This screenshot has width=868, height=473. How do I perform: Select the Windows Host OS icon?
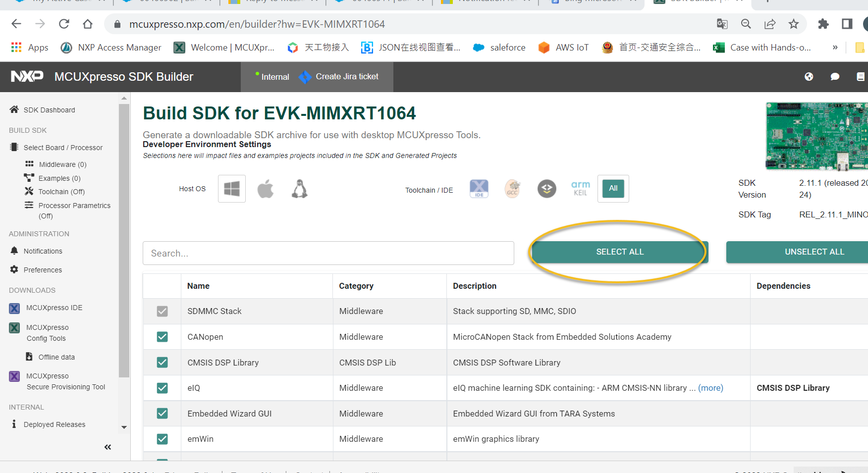[231, 189]
